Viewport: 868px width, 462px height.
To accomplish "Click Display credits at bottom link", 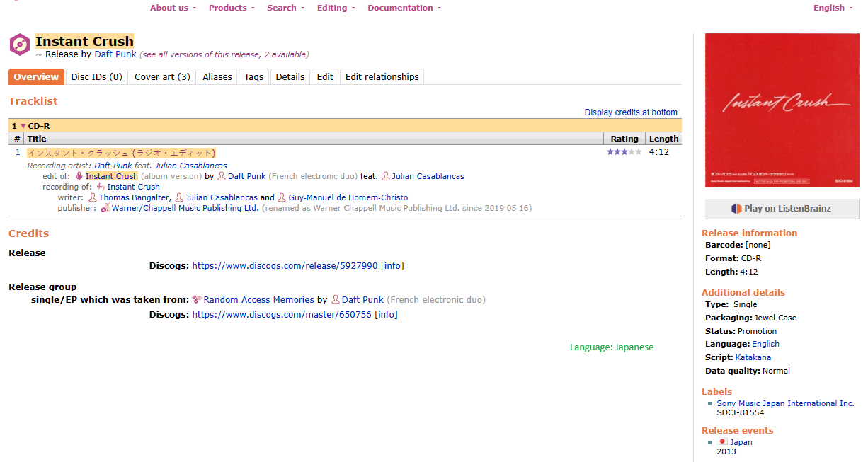I will coord(631,112).
